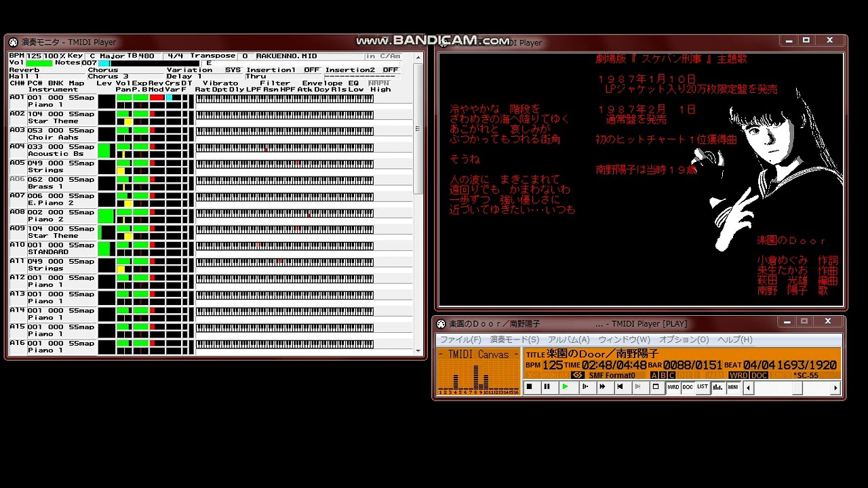Viewport: 868px width, 488px height.
Task: Pause the currently playing MIDI song
Action: click(x=547, y=386)
